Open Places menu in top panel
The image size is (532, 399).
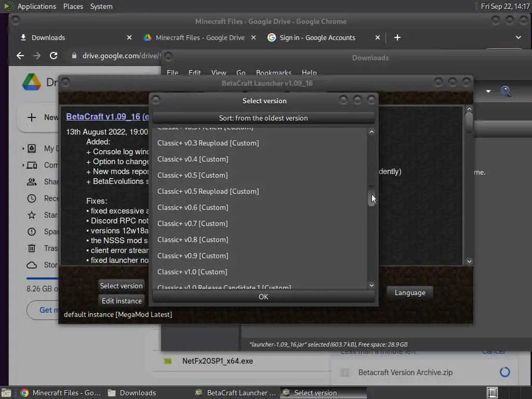point(73,6)
